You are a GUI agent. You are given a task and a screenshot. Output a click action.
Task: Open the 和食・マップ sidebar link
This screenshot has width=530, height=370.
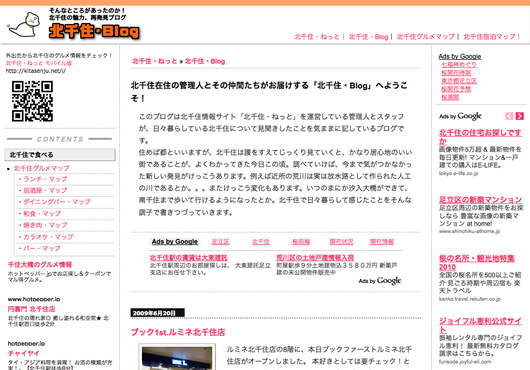42,214
